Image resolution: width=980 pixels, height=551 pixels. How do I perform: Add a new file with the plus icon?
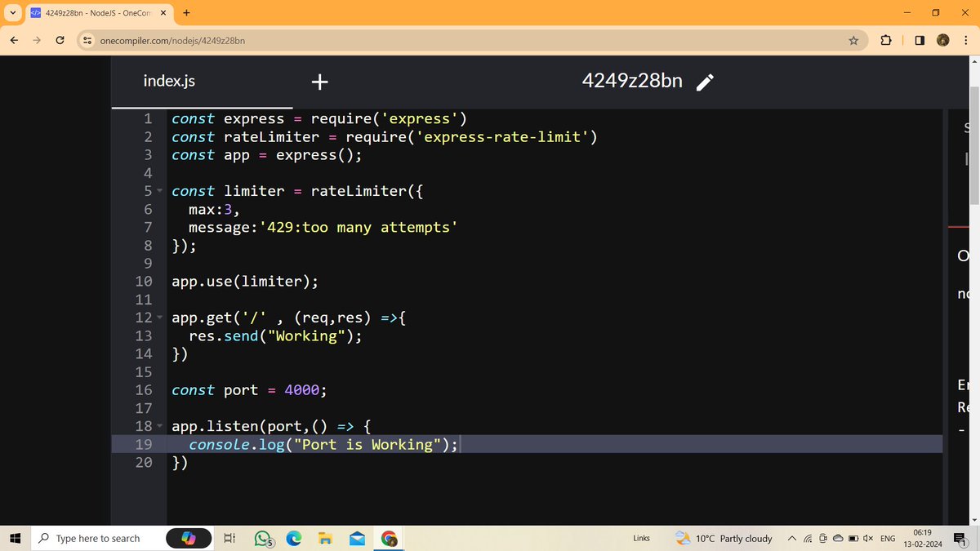tap(320, 82)
